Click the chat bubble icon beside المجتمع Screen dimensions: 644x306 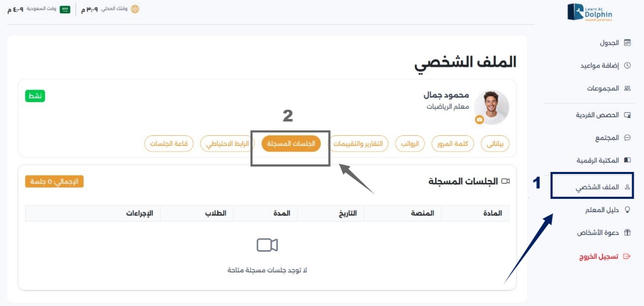[628, 137]
